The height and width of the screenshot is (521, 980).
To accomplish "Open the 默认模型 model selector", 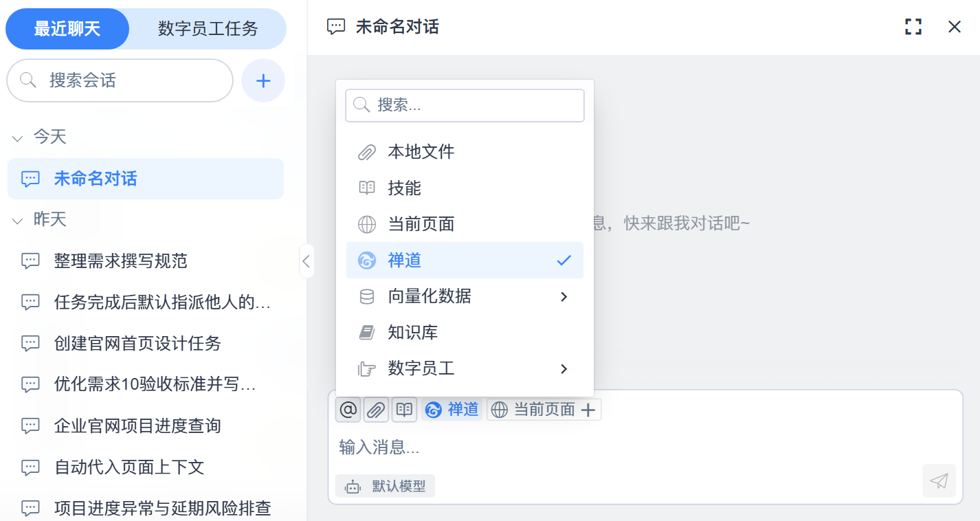I will 385,487.
